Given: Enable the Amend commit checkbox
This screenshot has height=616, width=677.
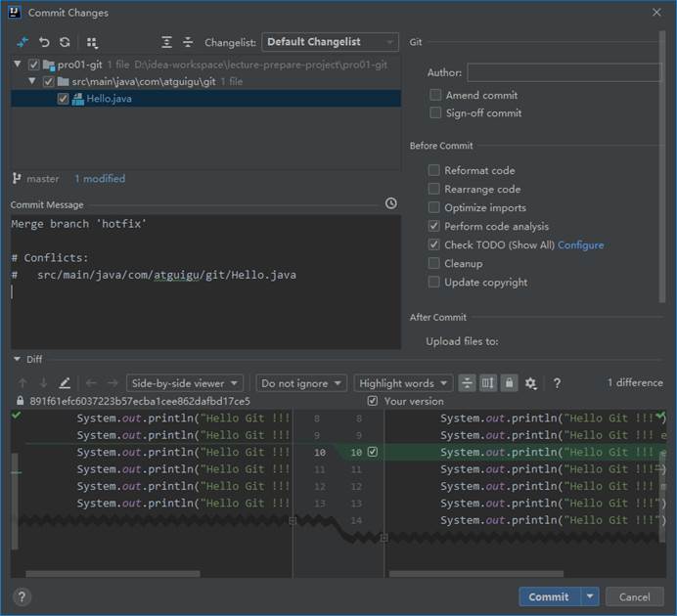Looking at the screenshot, I should [435, 95].
